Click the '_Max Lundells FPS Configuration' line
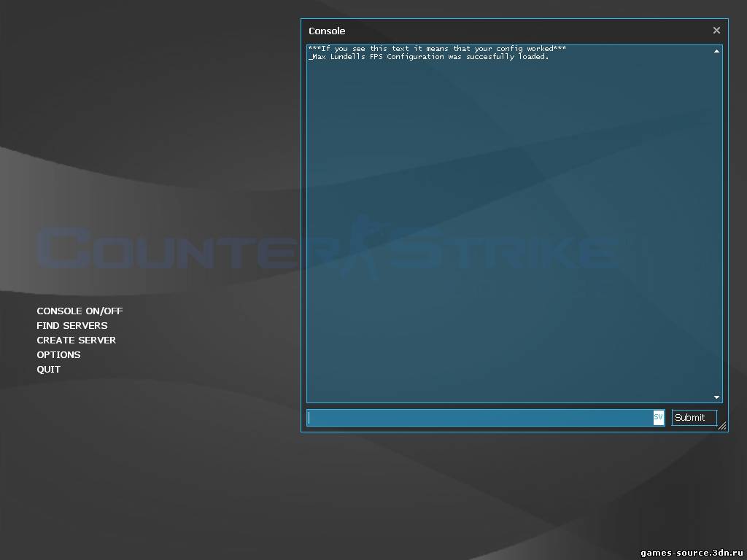Screen dimensions: 747x560 pyautogui.click(x=428, y=57)
